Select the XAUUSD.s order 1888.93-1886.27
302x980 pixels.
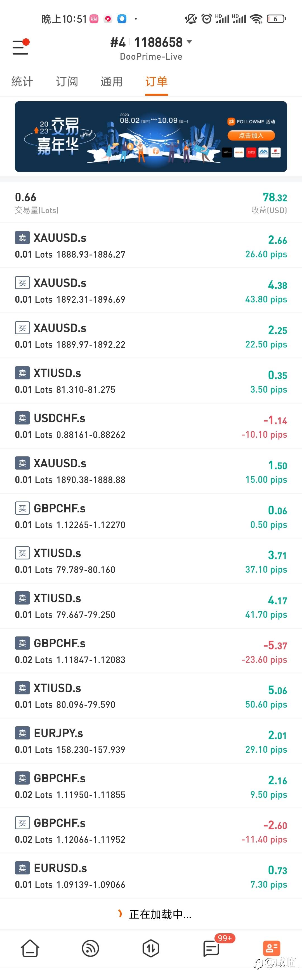pos(151,245)
